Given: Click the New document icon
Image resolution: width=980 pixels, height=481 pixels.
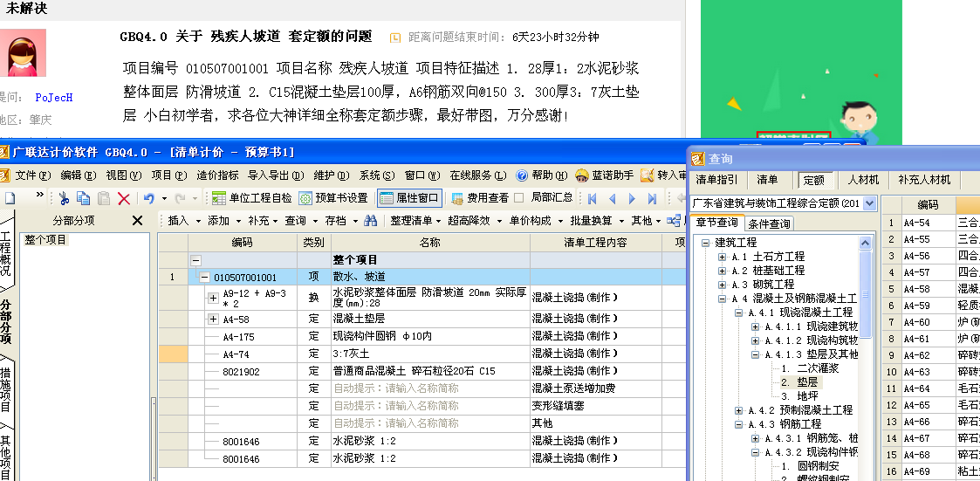Looking at the screenshot, I should click(x=10, y=199).
